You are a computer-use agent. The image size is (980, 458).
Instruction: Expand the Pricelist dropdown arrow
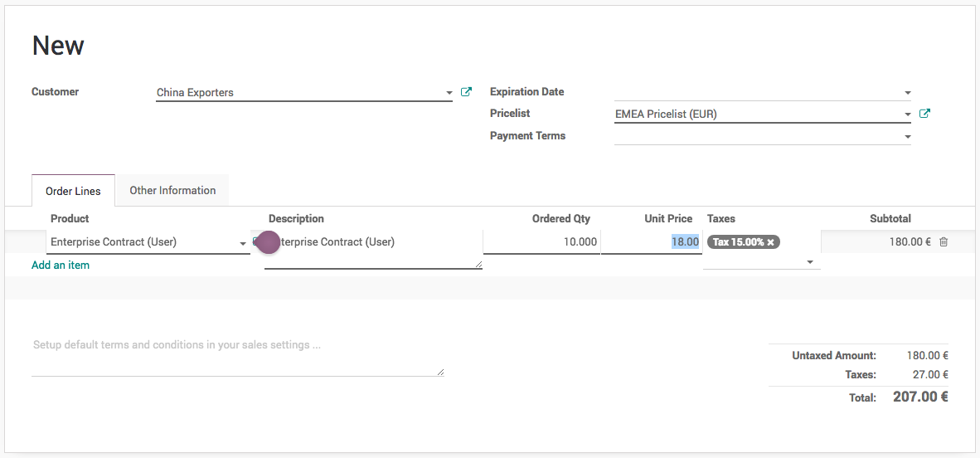907,114
